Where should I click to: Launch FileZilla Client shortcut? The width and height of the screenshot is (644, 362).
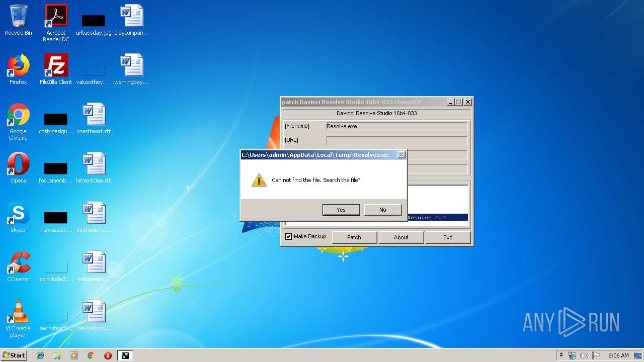(56, 69)
